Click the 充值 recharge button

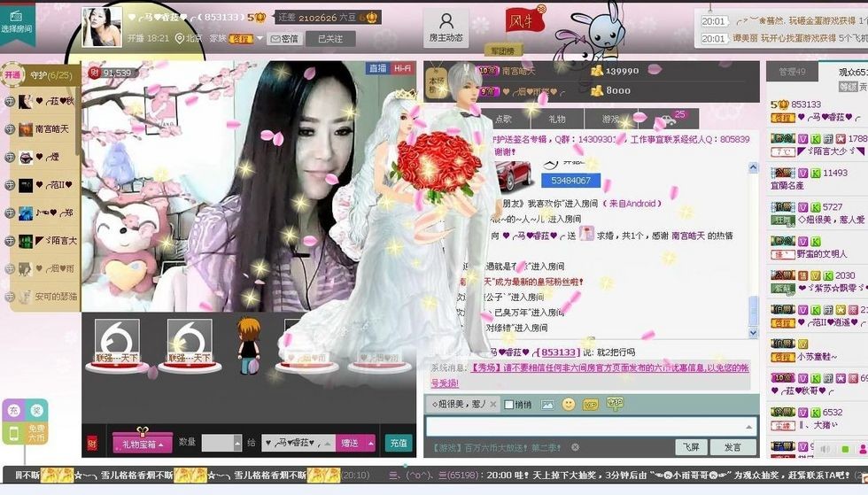click(x=399, y=443)
